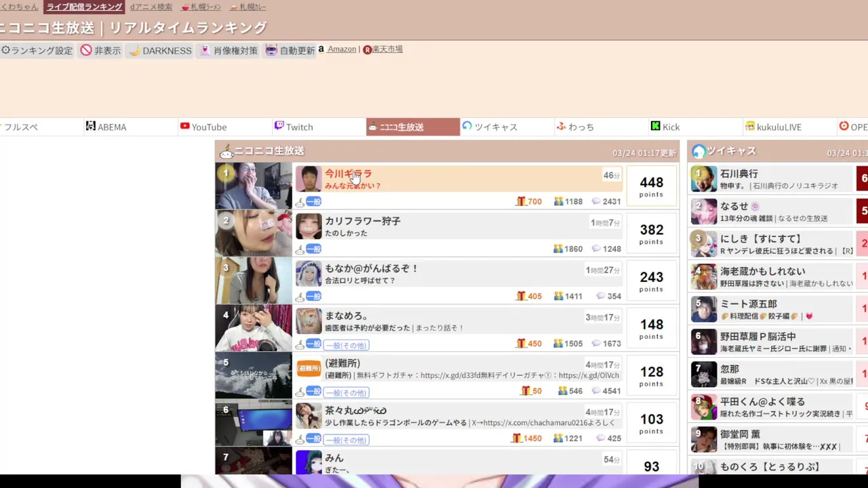Toggle DARKNESS mode with the moon icon
The image size is (868, 488).
[161, 50]
